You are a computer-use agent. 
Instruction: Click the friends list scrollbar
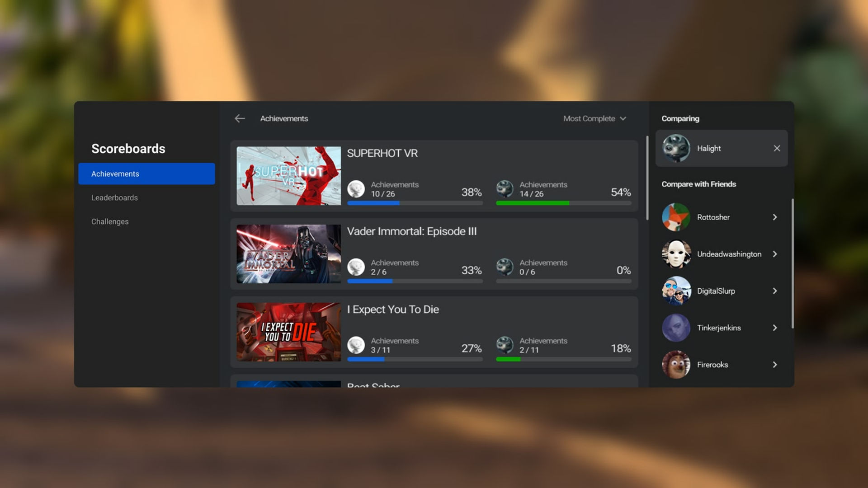click(x=792, y=263)
